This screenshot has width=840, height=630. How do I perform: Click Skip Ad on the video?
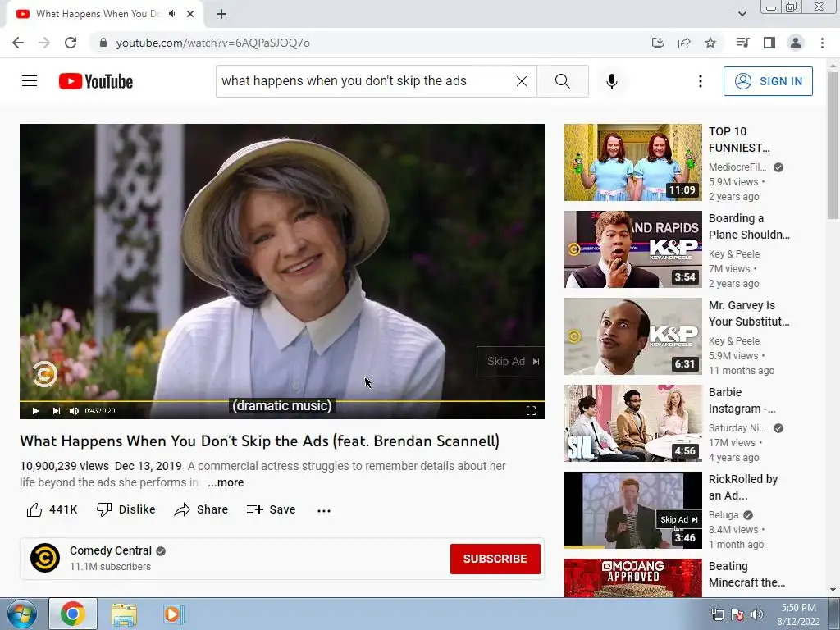pos(510,362)
